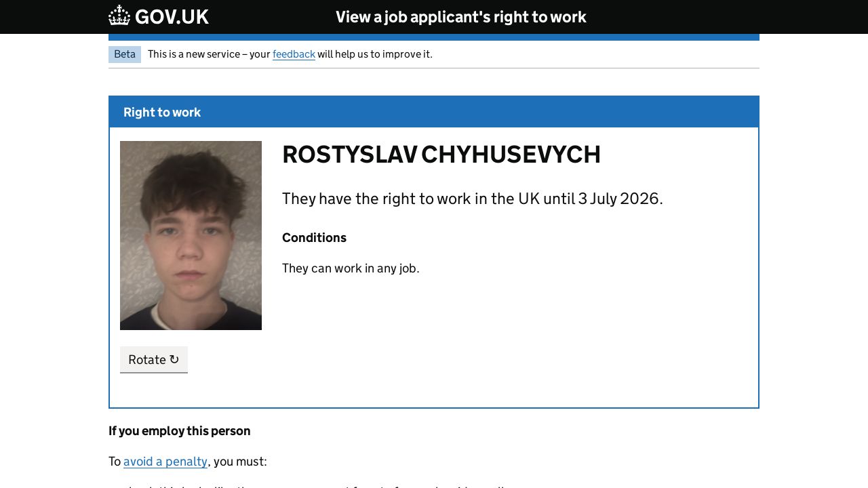Click the word "To" before avoid a penalty
The height and width of the screenshot is (488, 868).
point(115,462)
